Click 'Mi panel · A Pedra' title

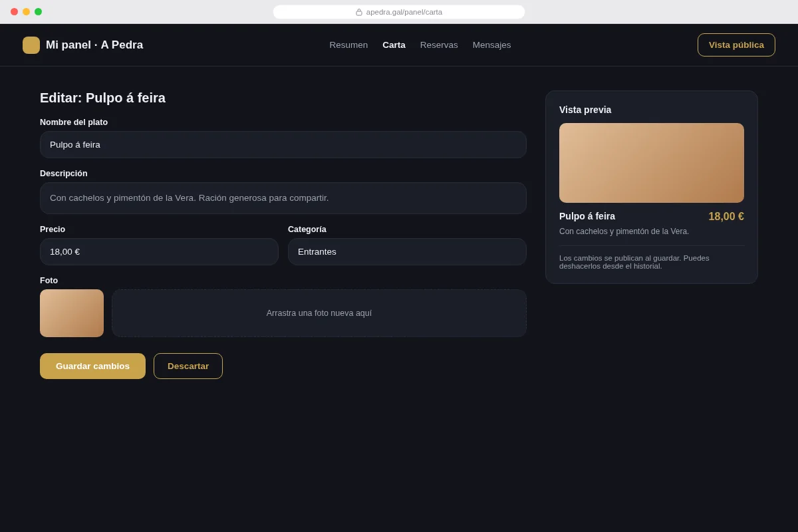click(x=94, y=45)
